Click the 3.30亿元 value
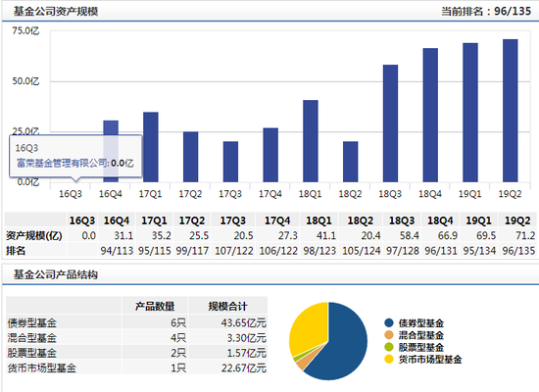 [x=246, y=338]
